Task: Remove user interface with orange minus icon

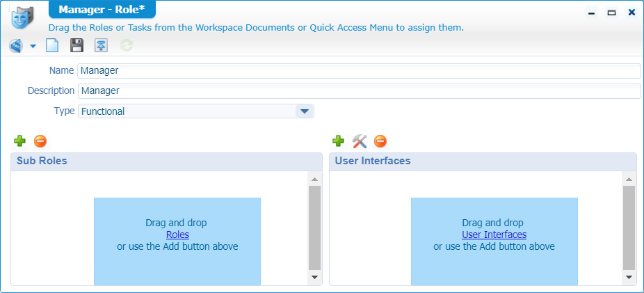Action: [380, 141]
